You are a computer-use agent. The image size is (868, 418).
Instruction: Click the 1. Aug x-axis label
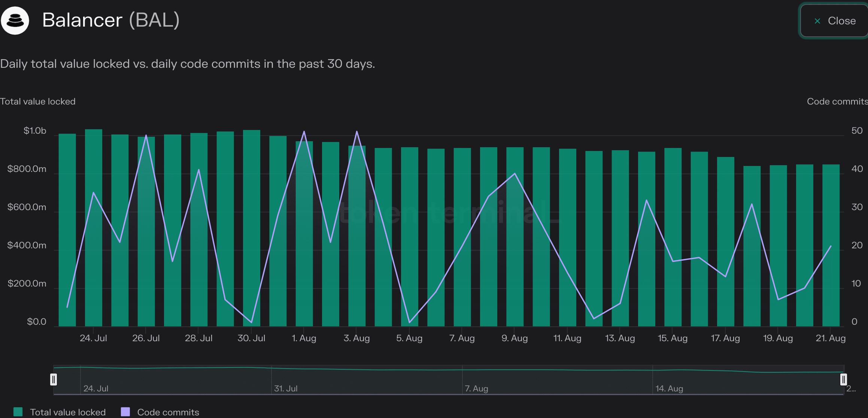coord(304,338)
